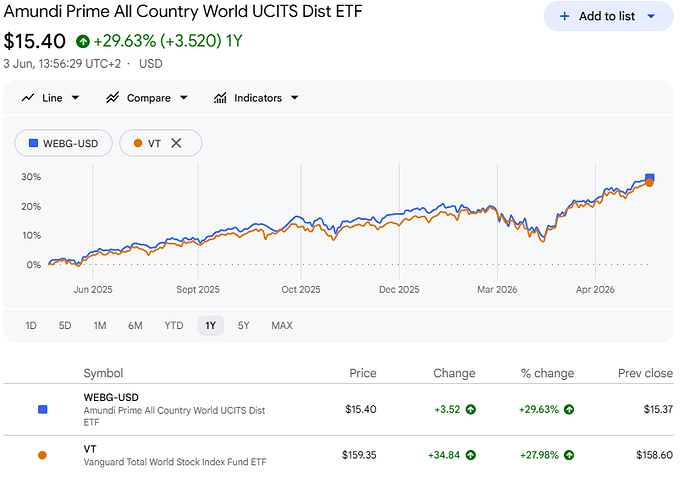Switch to 5D time range
This screenshot has height=483, width=690.
click(65, 326)
